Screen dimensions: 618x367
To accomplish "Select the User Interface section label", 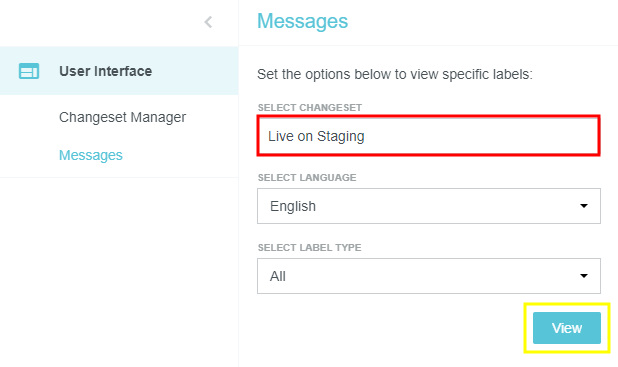I will point(106,71).
